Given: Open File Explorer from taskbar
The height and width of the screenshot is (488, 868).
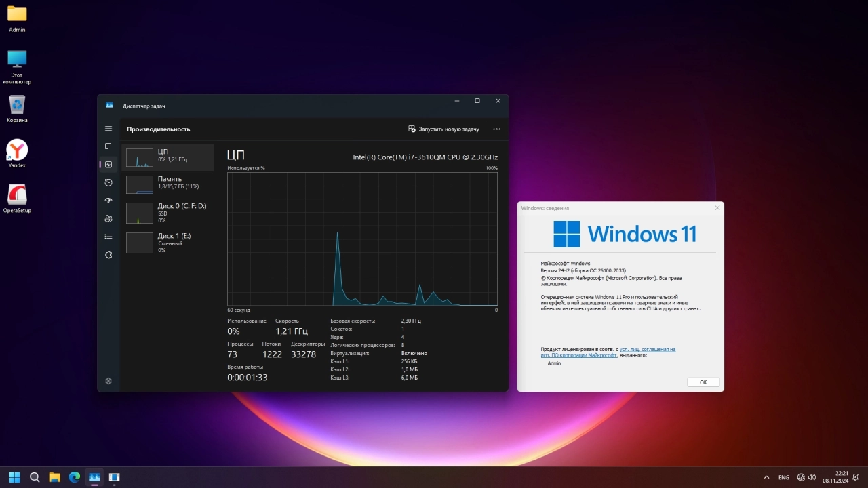Looking at the screenshot, I should (55, 477).
